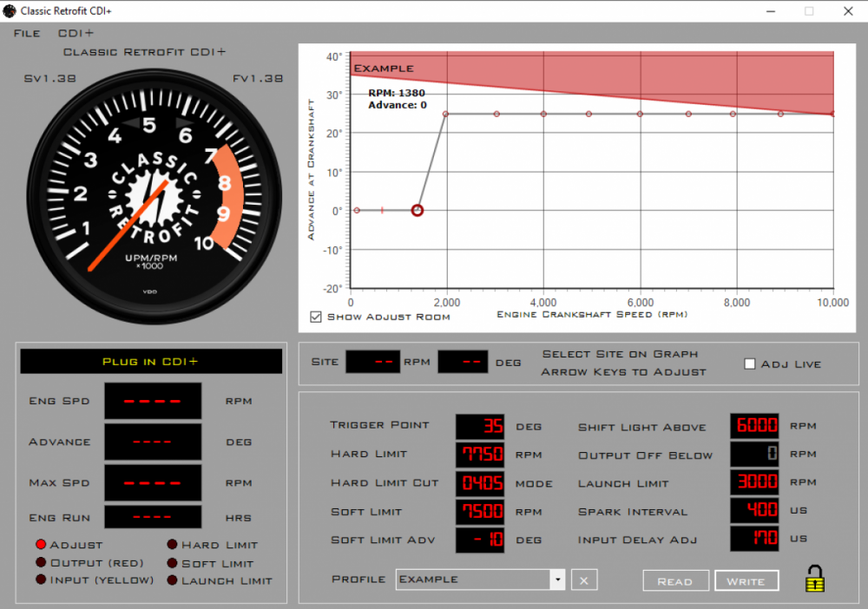Viewport: 868px width, 609px height.
Task: Select the Spark Interval value 400
Action: click(x=754, y=510)
